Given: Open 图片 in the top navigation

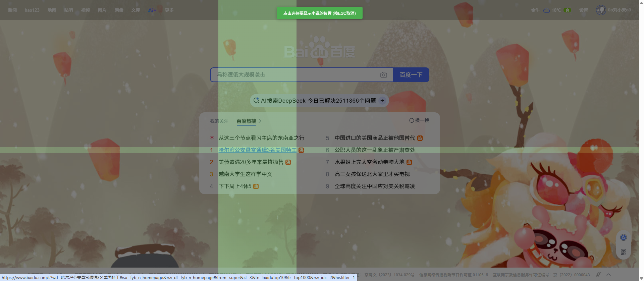Looking at the screenshot, I should click(102, 10).
